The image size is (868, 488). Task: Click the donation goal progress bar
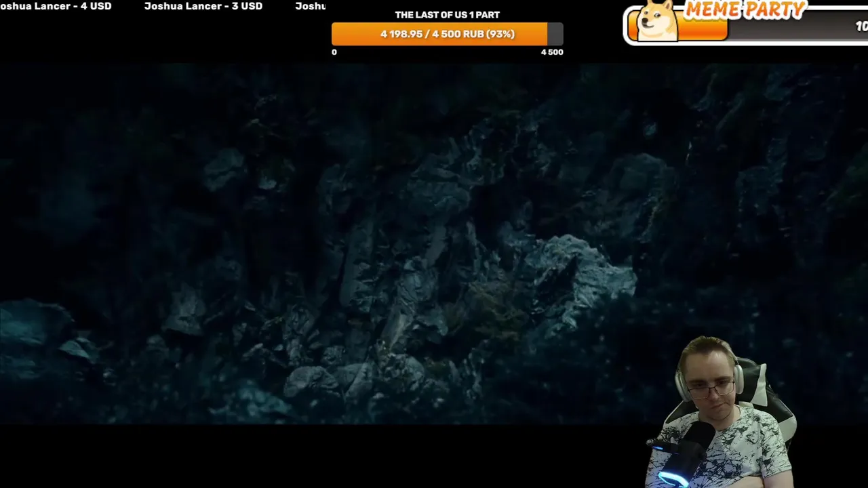pos(447,34)
